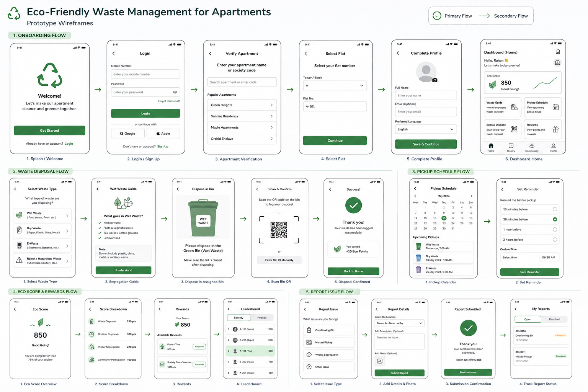Click Save Reminder button
588x392 pixels.
[x=530, y=272]
